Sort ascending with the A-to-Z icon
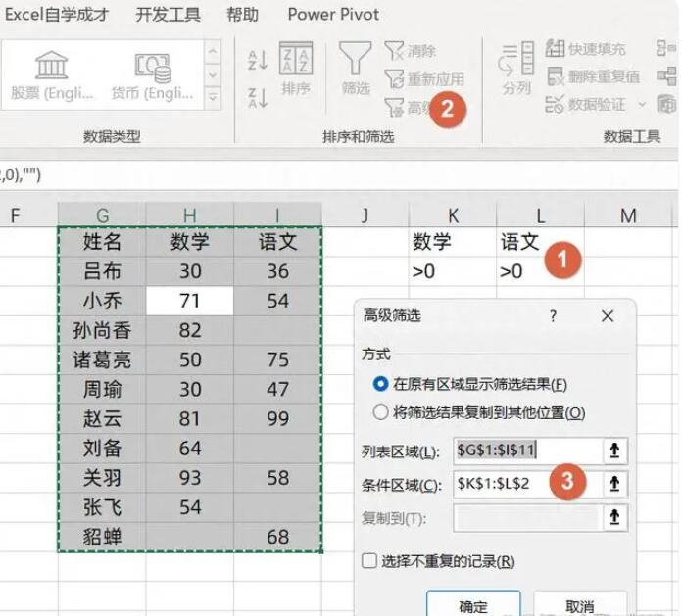 (x=258, y=60)
